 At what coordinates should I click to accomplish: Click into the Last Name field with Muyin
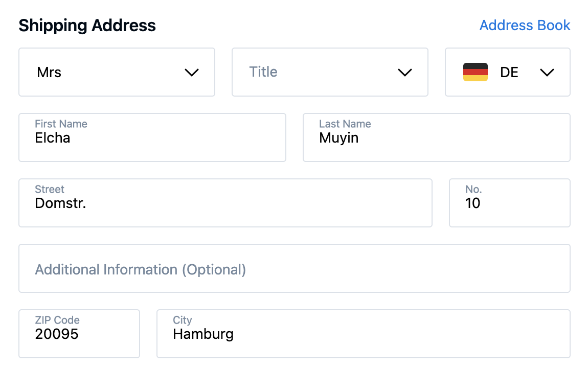tap(436, 138)
